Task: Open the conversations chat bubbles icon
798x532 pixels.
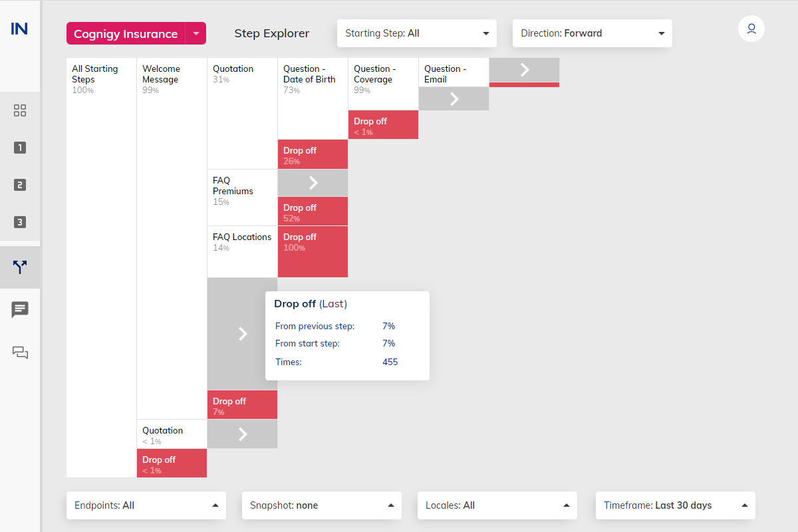Action: pos(20,352)
